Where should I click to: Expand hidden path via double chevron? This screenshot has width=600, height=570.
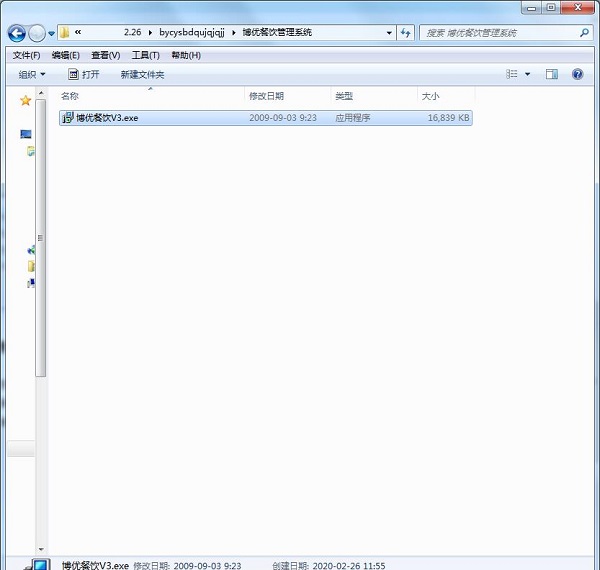[78, 33]
